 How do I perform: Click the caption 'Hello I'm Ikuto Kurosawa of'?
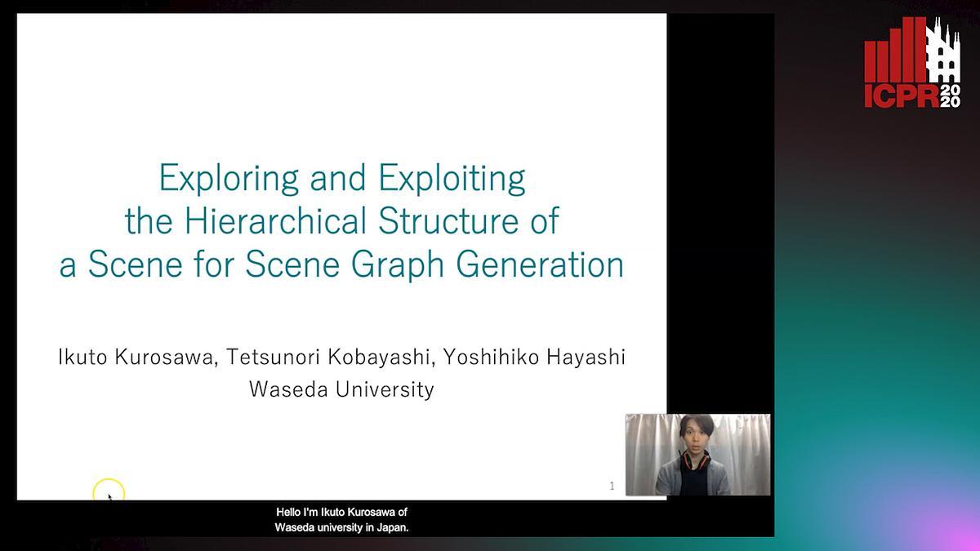click(341, 513)
